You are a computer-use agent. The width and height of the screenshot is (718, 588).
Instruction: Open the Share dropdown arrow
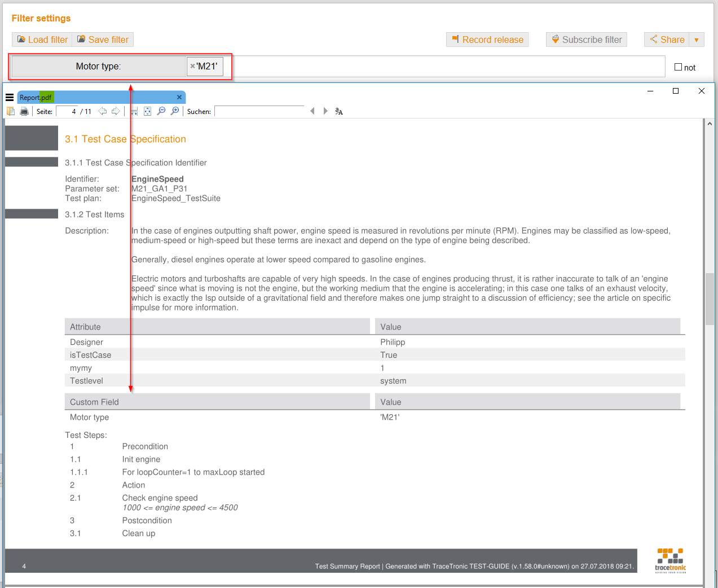pos(696,40)
